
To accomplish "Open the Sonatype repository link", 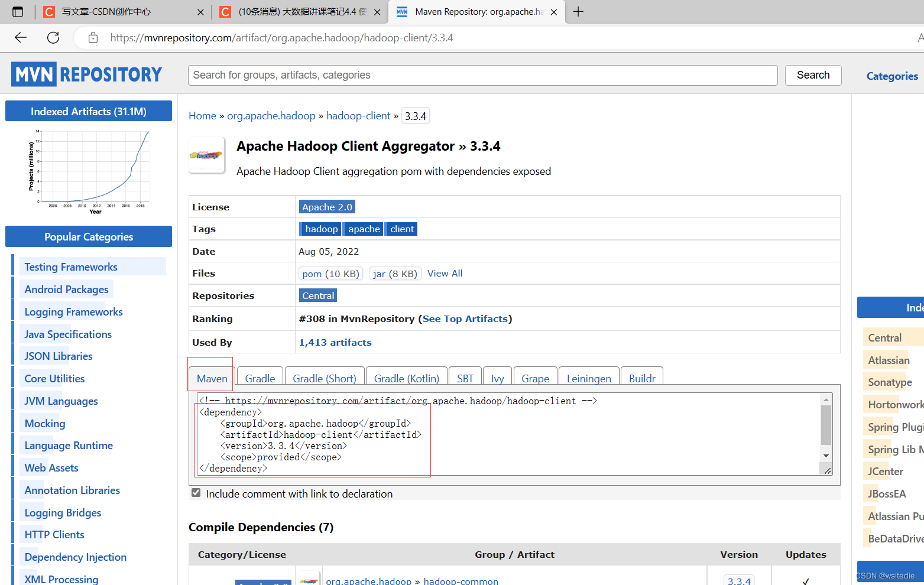I will coord(890,382).
